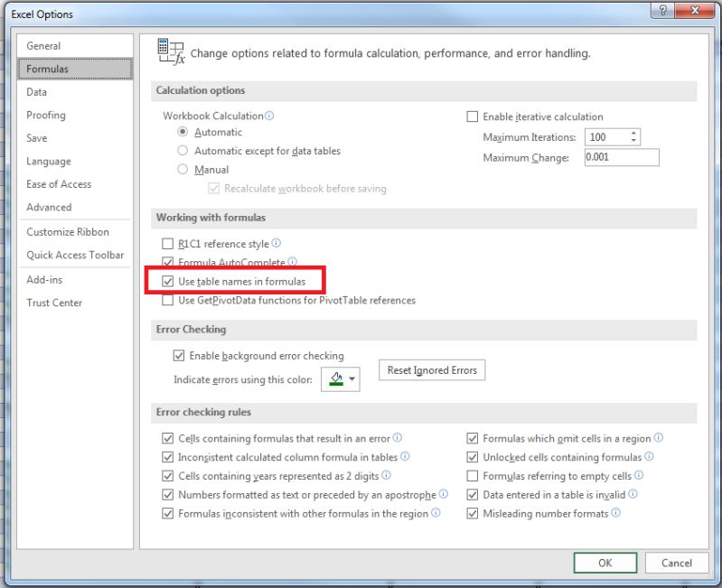Click info icon for misleading number formats
This screenshot has height=588, width=722.
pyautogui.click(x=615, y=513)
